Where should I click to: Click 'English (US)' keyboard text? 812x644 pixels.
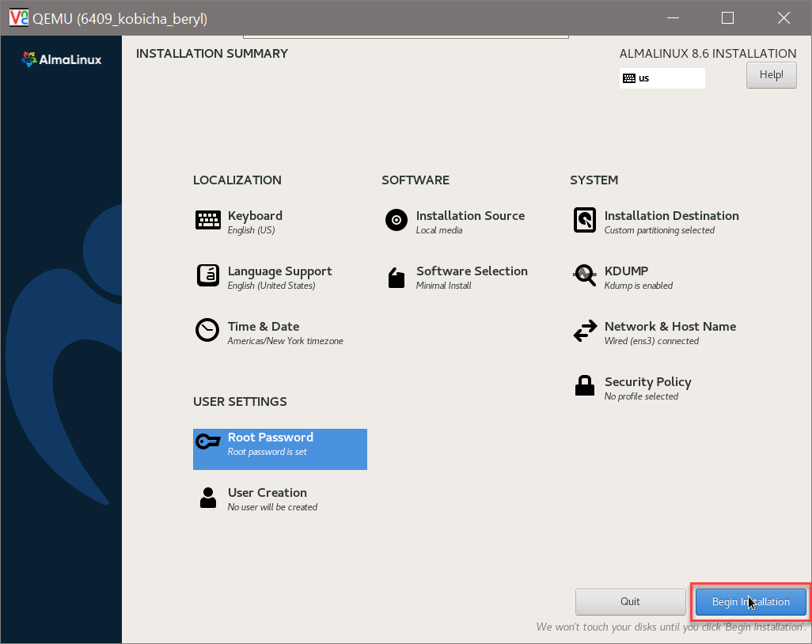tap(251, 230)
